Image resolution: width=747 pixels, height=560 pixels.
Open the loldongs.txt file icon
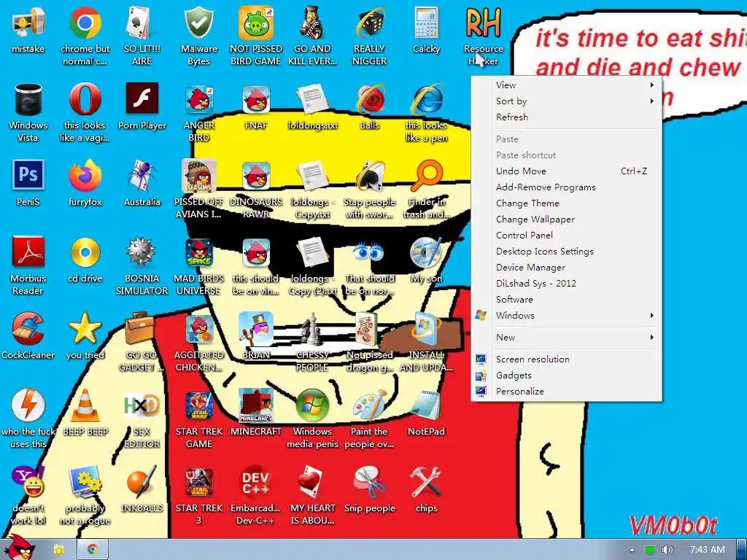click(x=312, y=99)
